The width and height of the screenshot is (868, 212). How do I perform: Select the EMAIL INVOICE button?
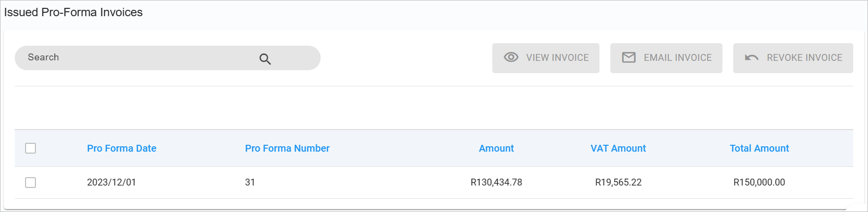point(666,58)
